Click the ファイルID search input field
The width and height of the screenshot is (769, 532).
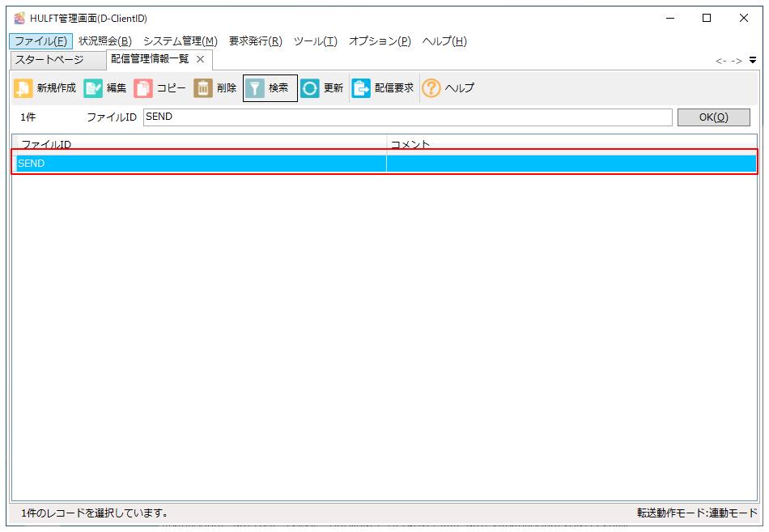407,117
